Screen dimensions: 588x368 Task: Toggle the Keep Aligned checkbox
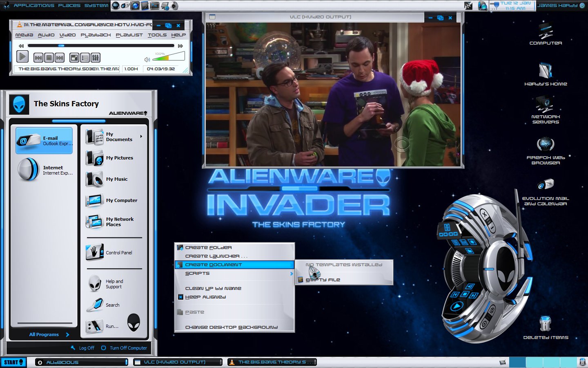[x=180, y=297]
